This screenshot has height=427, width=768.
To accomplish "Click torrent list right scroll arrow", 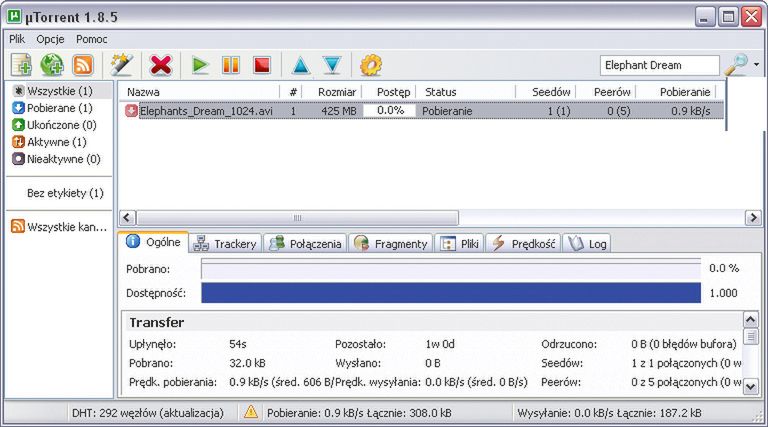I will pyautogui.click(x=752, y=217).
